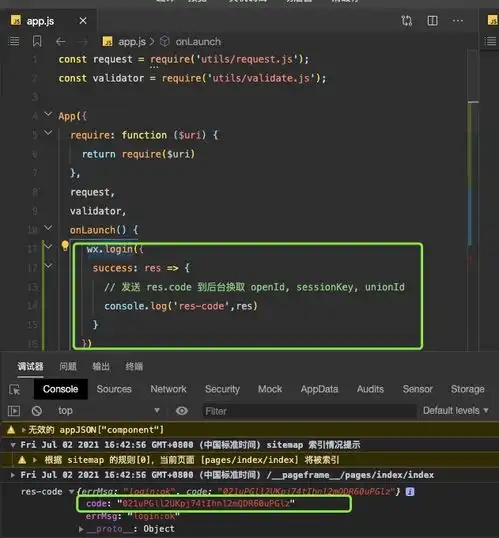Image resolution: width=499 pixels, height=538 pixels.
Task: Open the AppData devtools tab
Action: pos(320,389)
